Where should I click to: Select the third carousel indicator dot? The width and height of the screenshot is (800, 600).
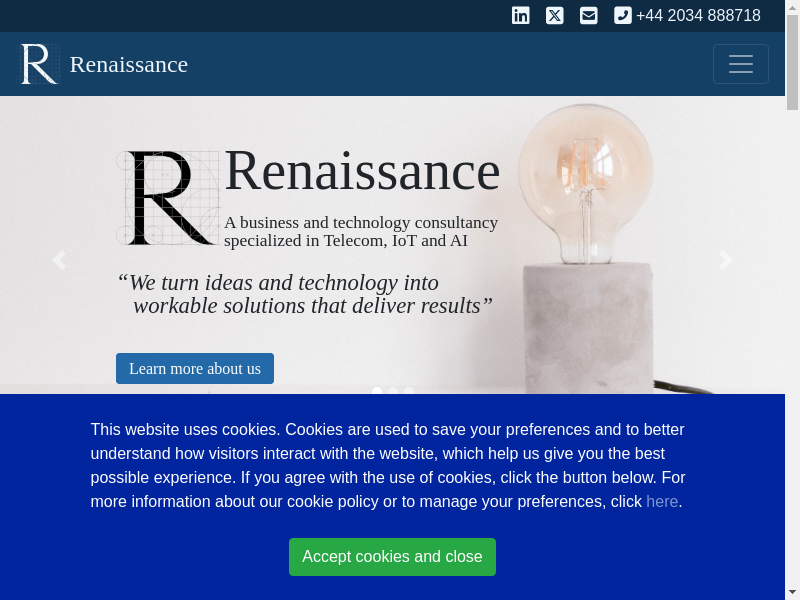point(409,391)
